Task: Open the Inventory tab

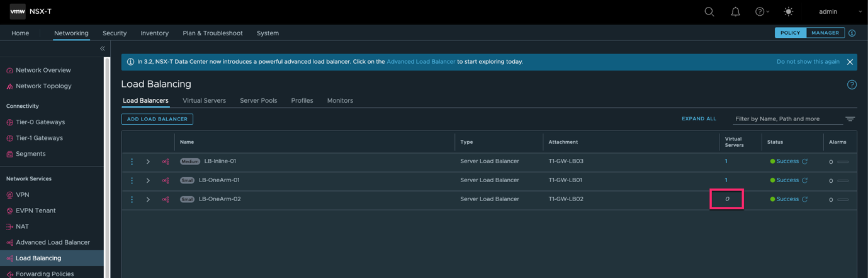Action: (155, 33)
